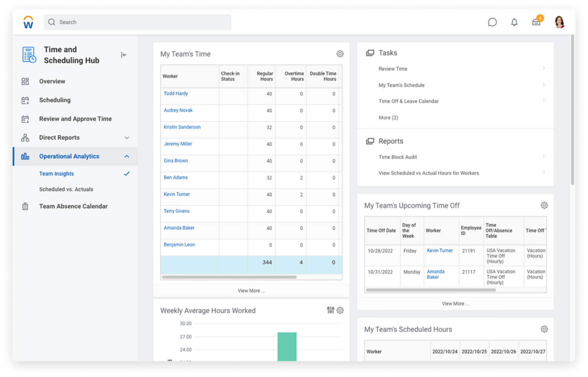588x377 pixels.
Task: Open Weekly Average Hours chart filter controls
Action: click(330, 310)
